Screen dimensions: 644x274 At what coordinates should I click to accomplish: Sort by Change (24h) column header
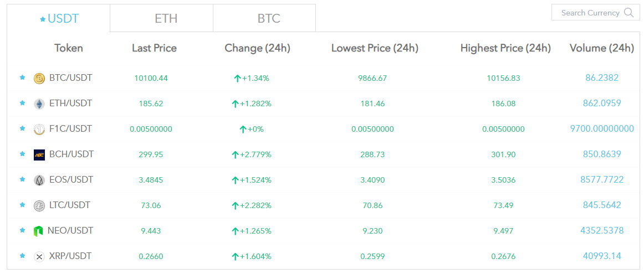257,48
